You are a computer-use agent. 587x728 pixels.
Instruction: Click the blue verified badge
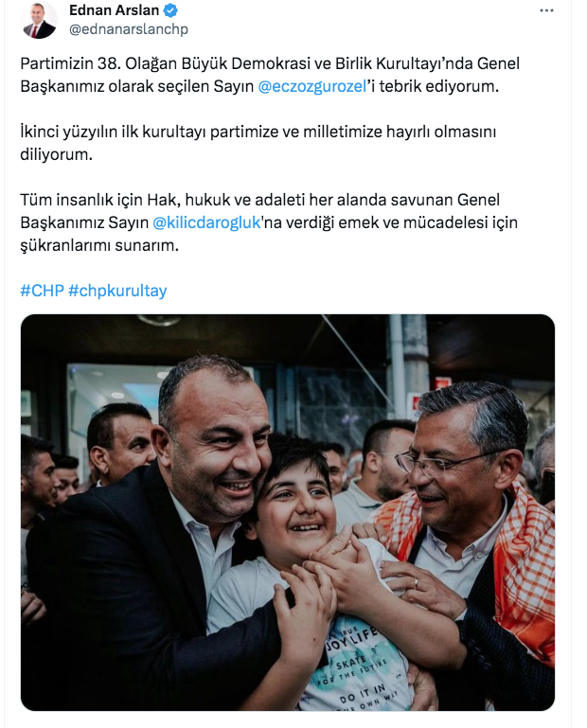[170, 9]
